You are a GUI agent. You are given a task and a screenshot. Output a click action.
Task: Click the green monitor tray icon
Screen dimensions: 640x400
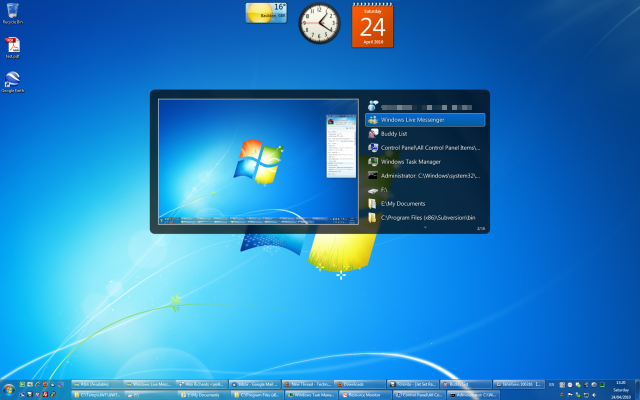602,384
